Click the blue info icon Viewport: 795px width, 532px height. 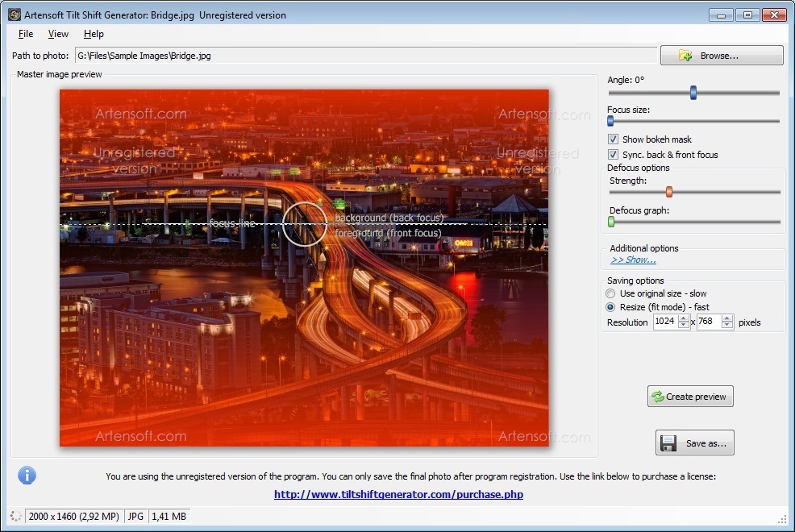tap(27, 475)
